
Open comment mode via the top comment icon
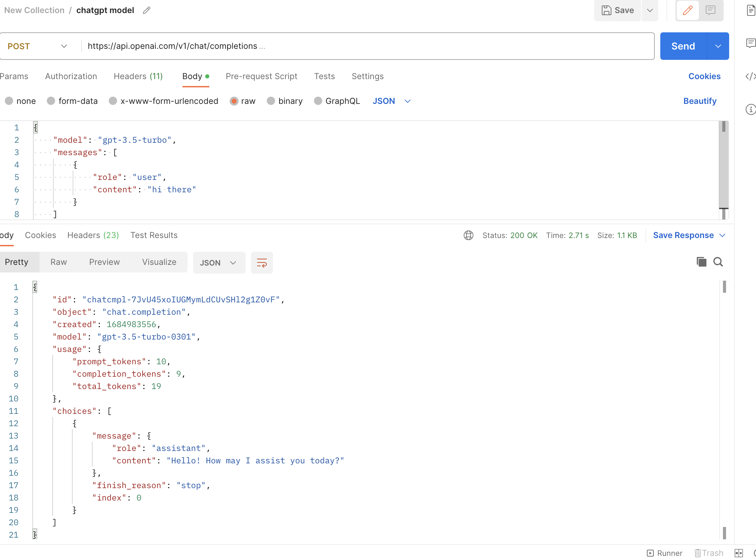(710, 10)
